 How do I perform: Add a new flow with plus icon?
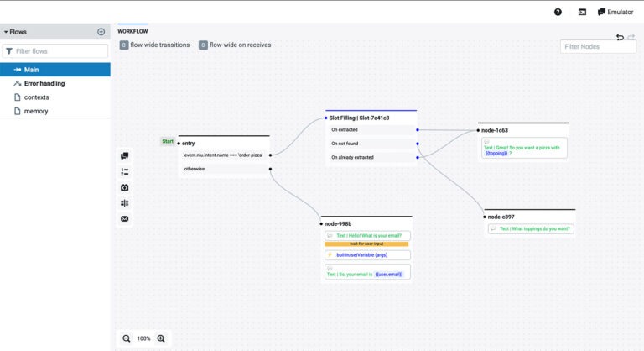(101, 32)
